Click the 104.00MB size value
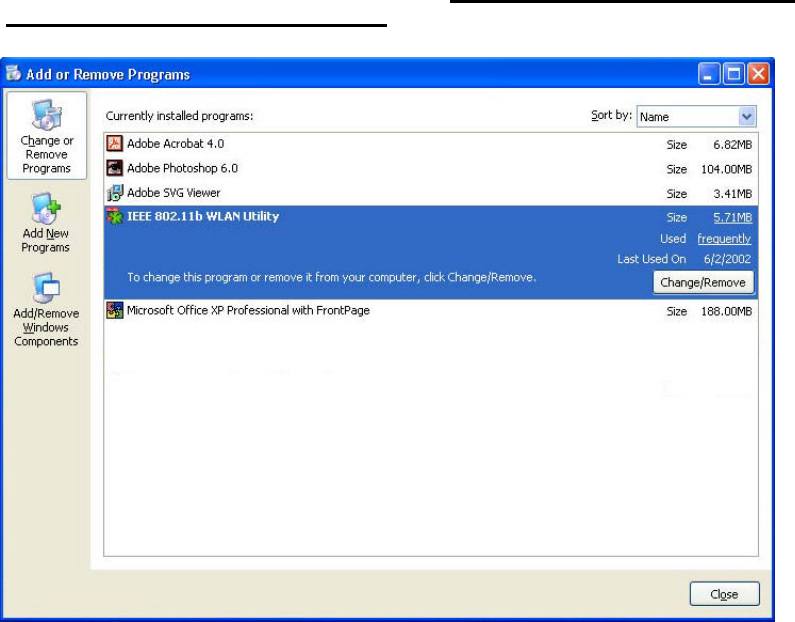Viewport: 795px width, 622px height. (727, 169)
